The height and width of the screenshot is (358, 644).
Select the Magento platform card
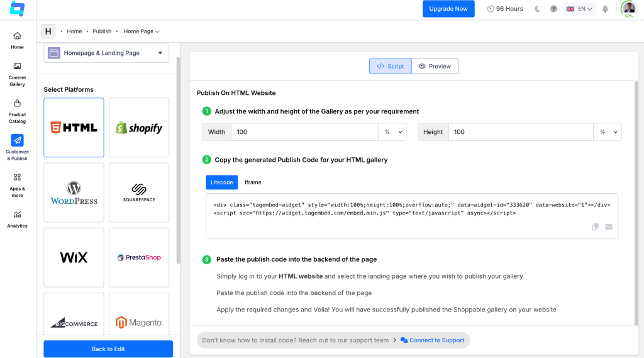pos(139,314)
